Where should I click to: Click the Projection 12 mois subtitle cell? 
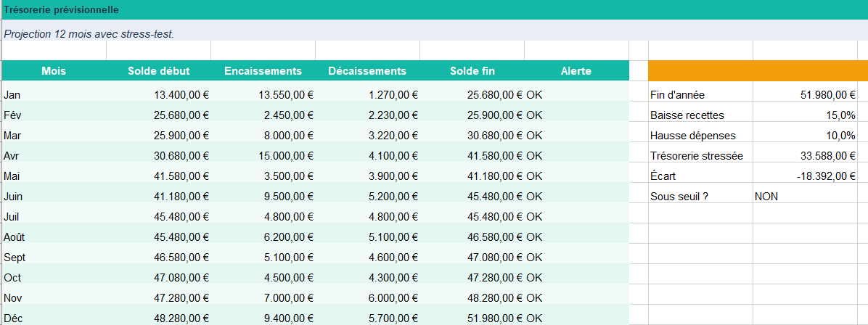point(434,32)
